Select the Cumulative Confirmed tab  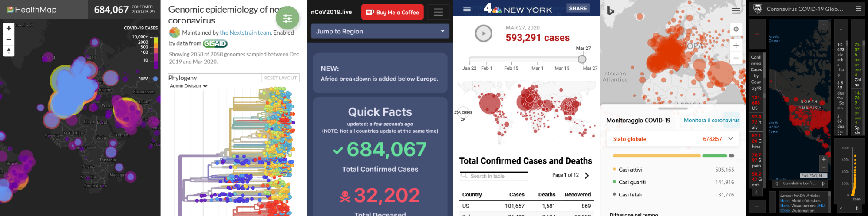[799, 183]
